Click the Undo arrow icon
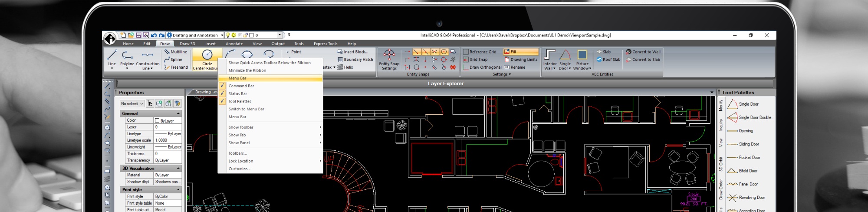The image size is (868, 212). [x=154, y=35]
